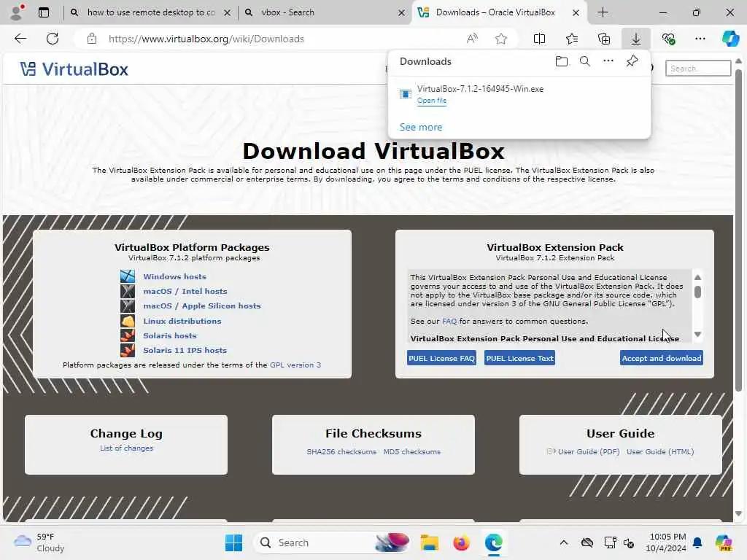Open User Guide (HTML) link
747x560 pixels.
pos(659,452)
